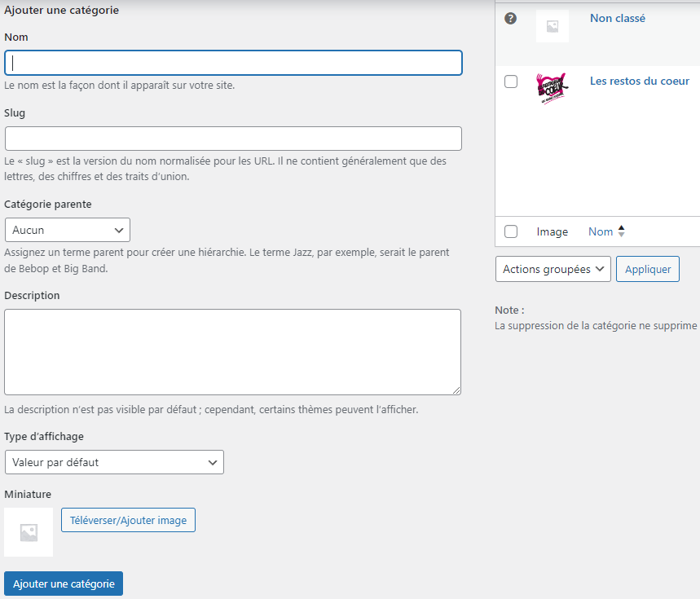This screenshot has width=700, height=599.
Task: Focus the Nom text field
Action: [233, 63]
